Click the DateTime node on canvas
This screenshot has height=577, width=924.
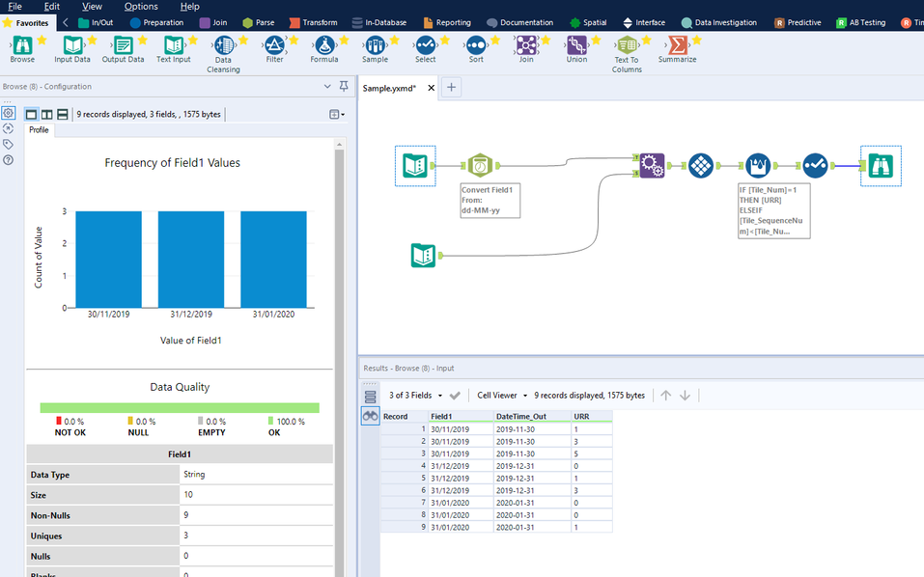pyautogui.click(x=480, y=166)
